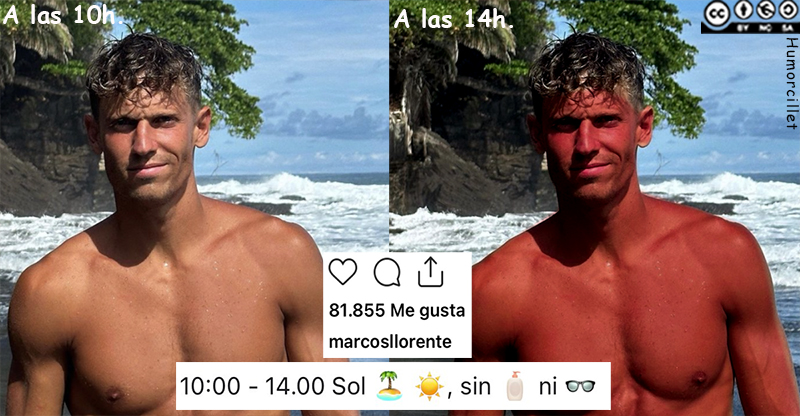Image resolution: width=800 pixels, height=416 pixels.
Task: Open comments via speech bubble icon
Action: coord(387,272)
